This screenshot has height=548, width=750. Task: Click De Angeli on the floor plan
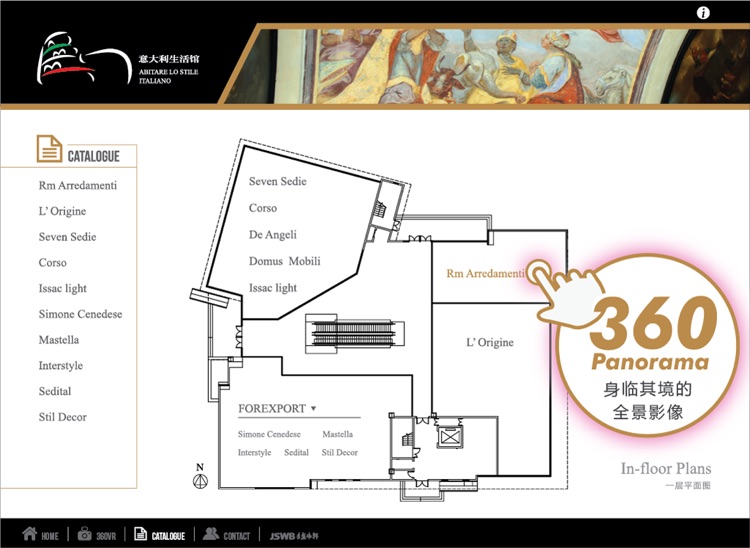[273, 235]
